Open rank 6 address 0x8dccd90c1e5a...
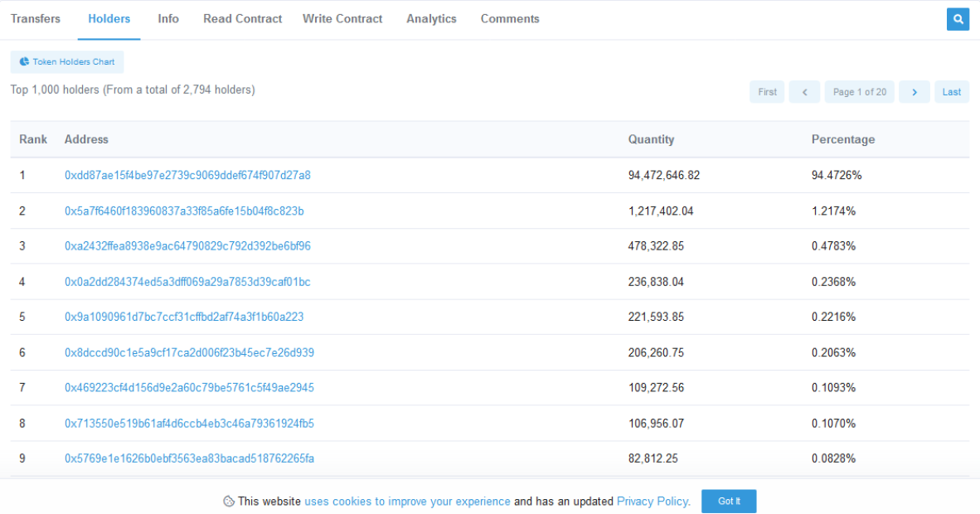 189,352
